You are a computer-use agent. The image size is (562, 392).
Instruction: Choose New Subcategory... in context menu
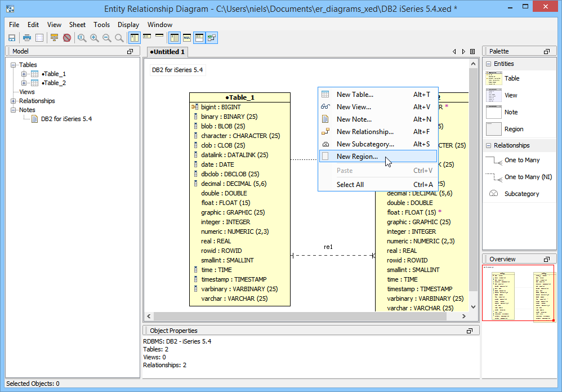(x=378, y=144)
